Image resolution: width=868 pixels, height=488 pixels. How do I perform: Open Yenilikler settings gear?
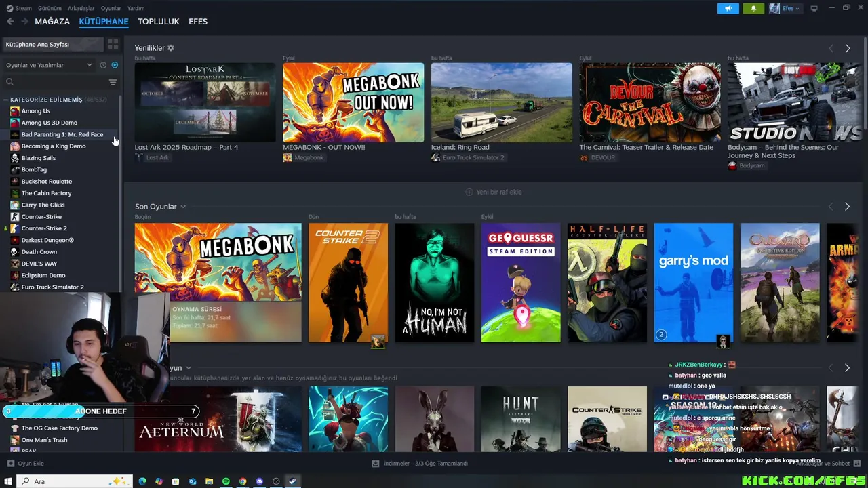171,48
